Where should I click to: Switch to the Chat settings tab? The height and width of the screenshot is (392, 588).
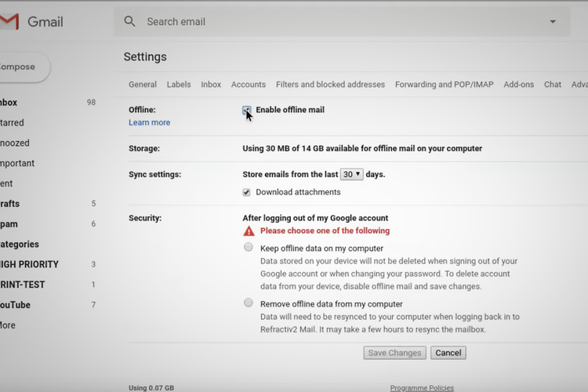pyautogui.click(x=553, y=85)
